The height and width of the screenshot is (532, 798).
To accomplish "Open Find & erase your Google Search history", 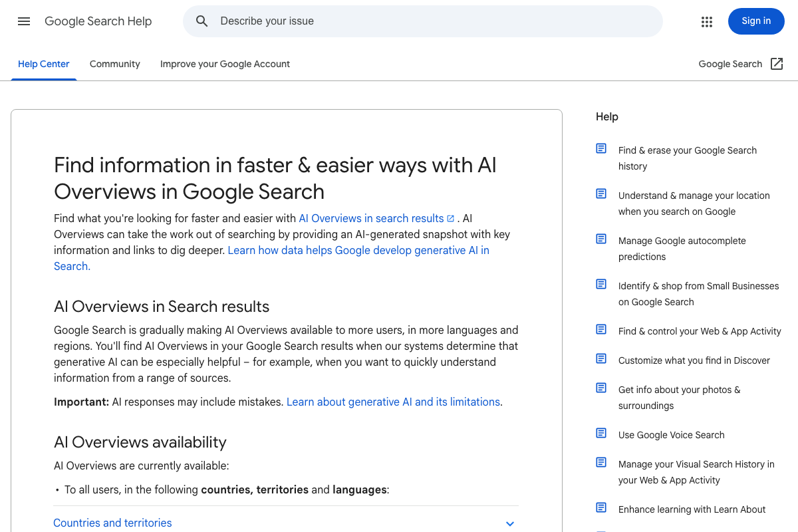I will point(688,158).
